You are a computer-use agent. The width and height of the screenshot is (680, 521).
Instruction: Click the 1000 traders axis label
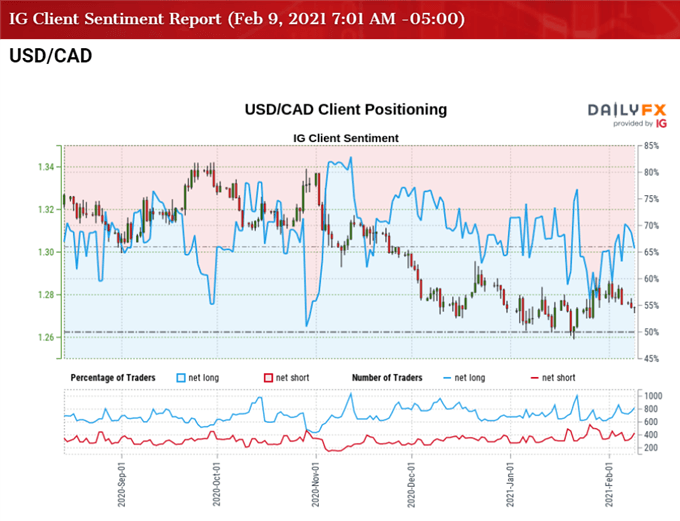[653, 396]
